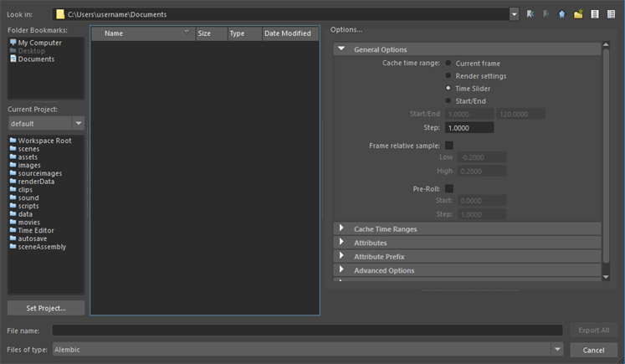The height and width of the screenshot is (364, 625).
Task: Click the back navigation arrow icon
Action: point(530,14)
